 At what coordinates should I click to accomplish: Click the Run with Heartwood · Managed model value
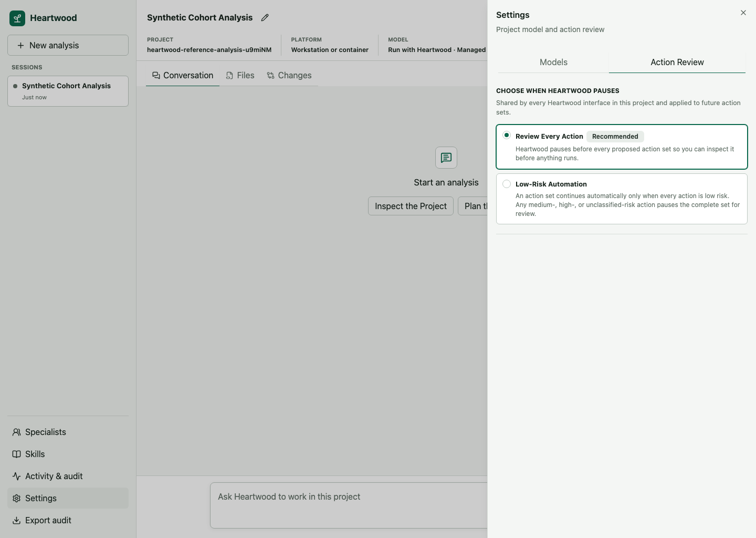(x=437, y=50)
